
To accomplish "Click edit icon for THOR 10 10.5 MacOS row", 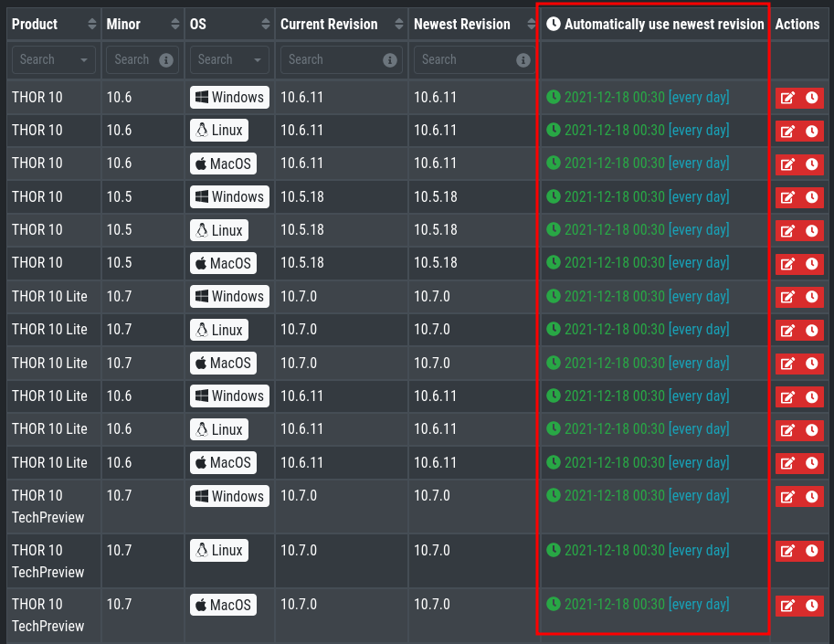I will click(x=786, y=264).
